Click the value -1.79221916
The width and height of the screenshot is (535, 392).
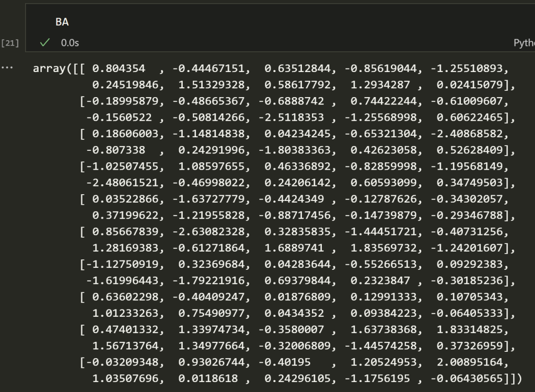(209, 281)
